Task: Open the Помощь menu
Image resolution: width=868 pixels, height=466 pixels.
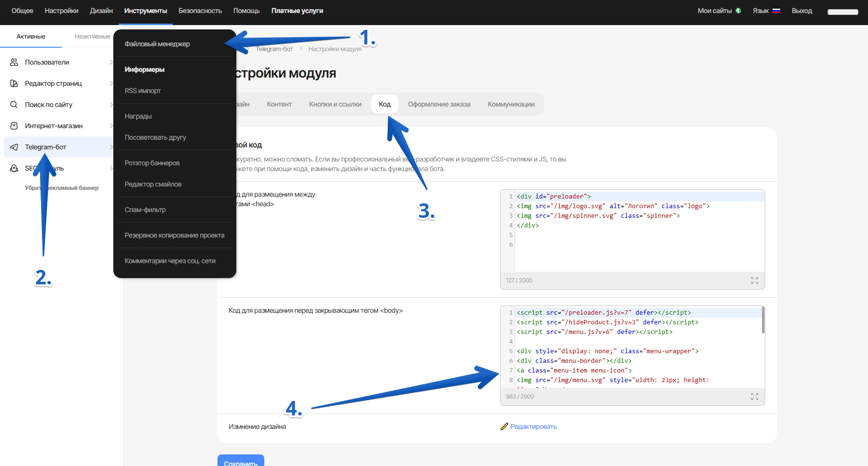Action: 246,11
